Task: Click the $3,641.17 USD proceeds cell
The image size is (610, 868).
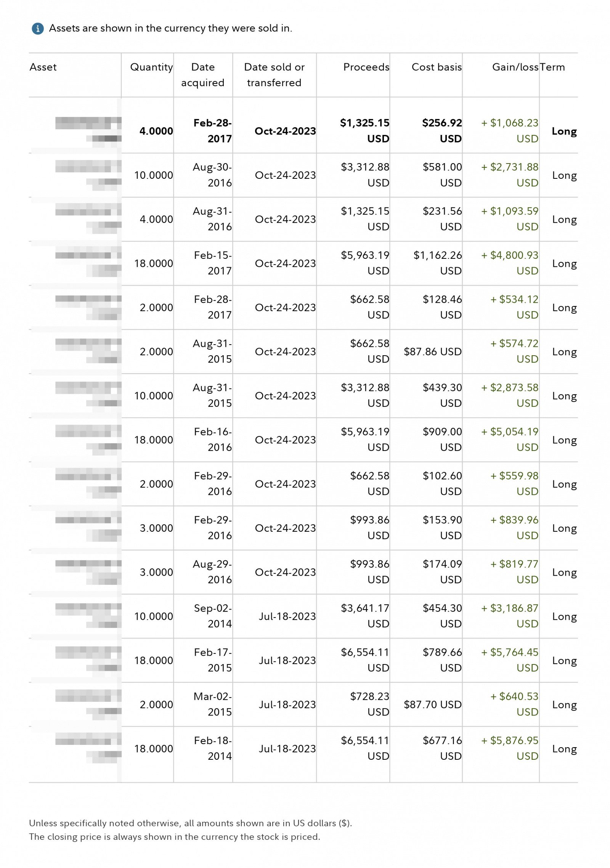Action: point(365,616)
